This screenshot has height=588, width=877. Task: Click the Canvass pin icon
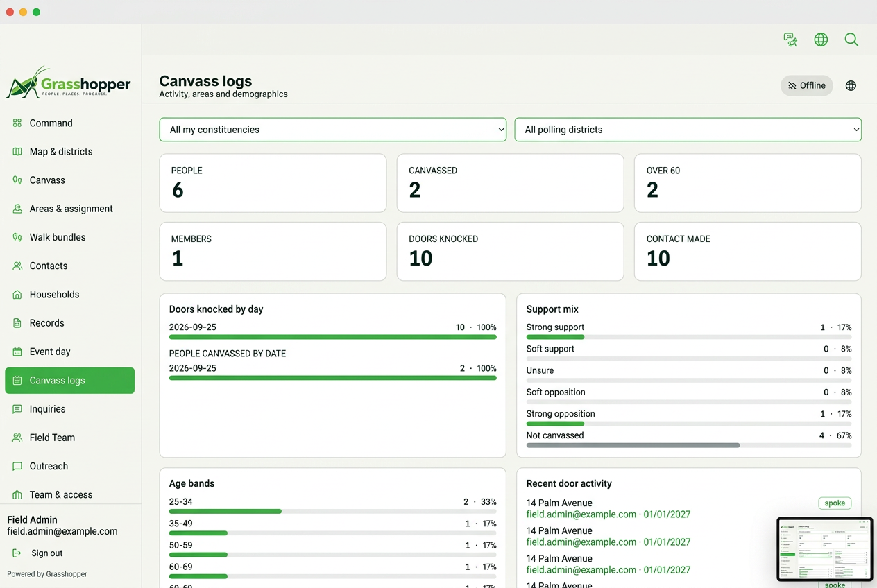17,180
